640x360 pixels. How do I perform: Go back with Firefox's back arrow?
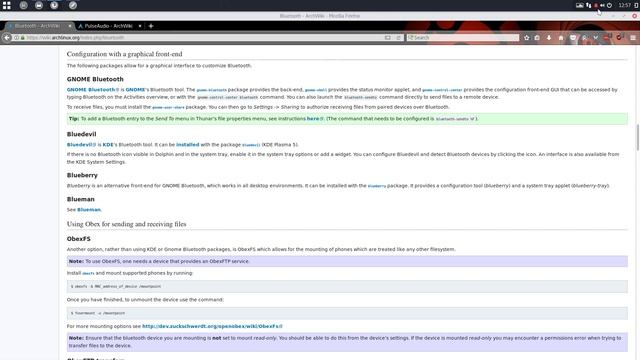[x=7, y=38]
